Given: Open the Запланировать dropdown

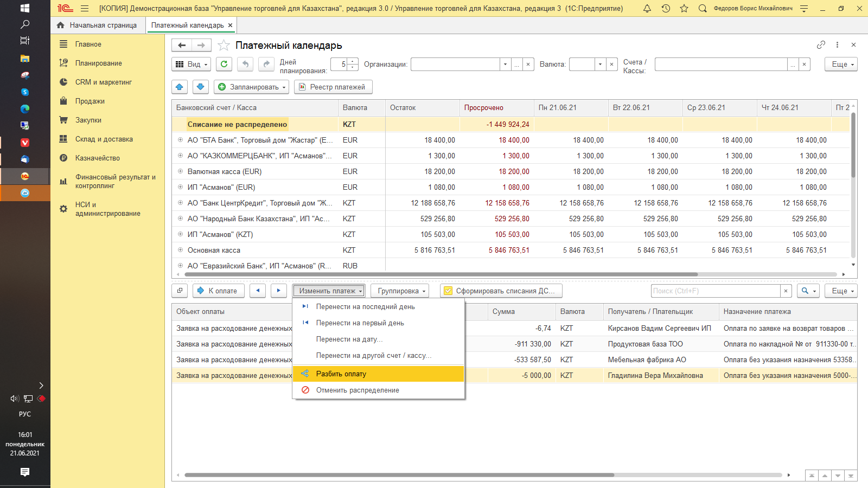Looking at the screenshot, I should [x=253, y=87].
